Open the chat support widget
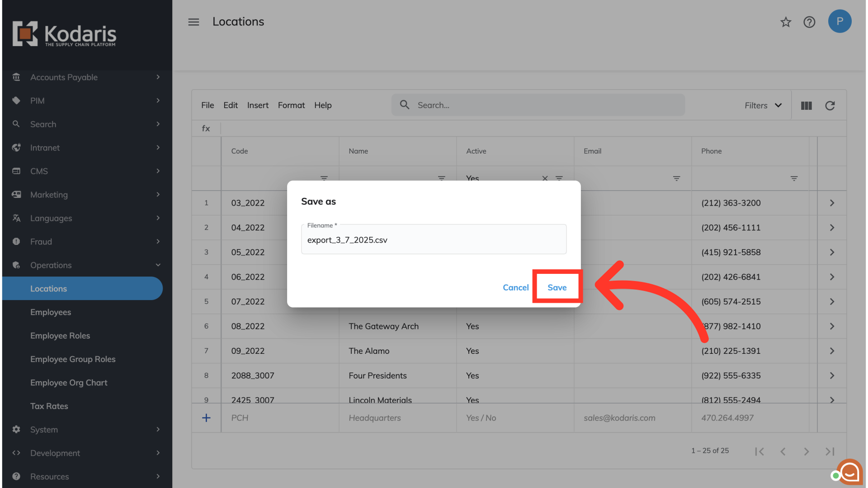 849,472
